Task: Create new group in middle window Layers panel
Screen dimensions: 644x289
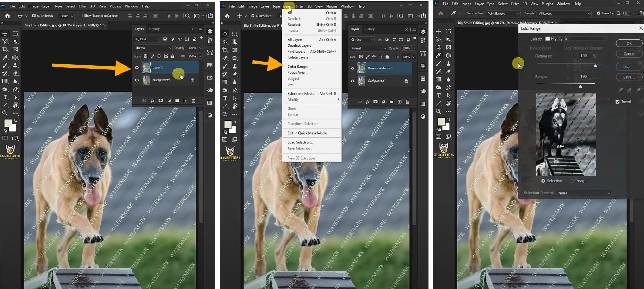Action: [391, 102]
